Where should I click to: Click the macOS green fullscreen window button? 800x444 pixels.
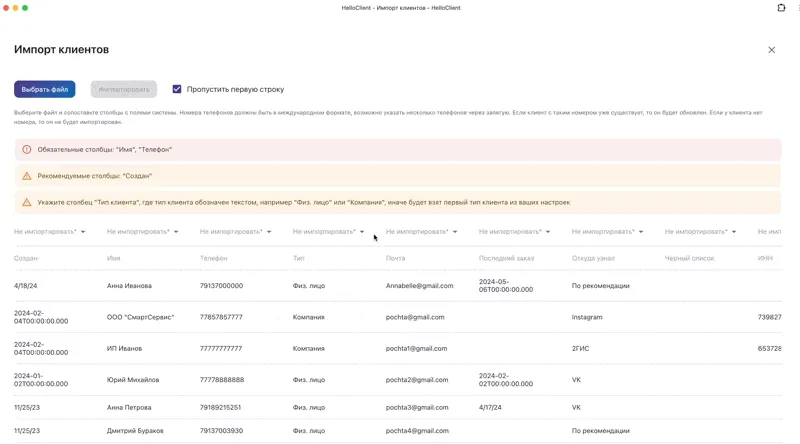click(25, 8)
